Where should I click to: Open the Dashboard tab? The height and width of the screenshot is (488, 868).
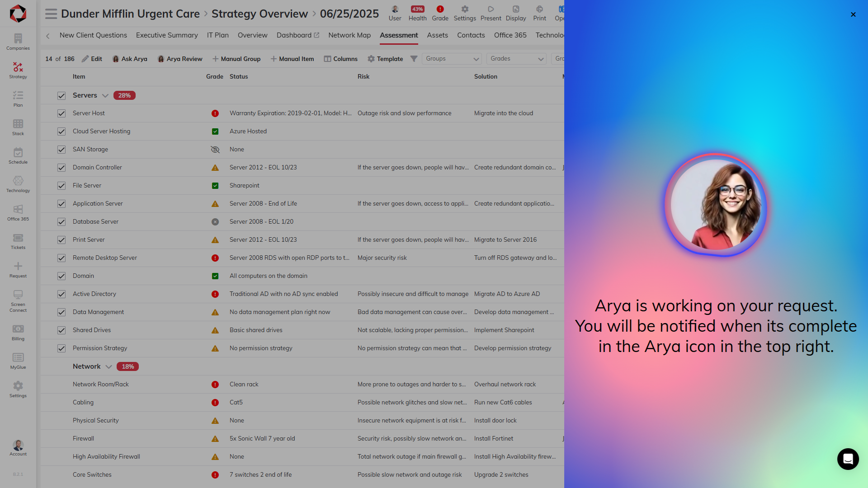[x=298, y=35]
